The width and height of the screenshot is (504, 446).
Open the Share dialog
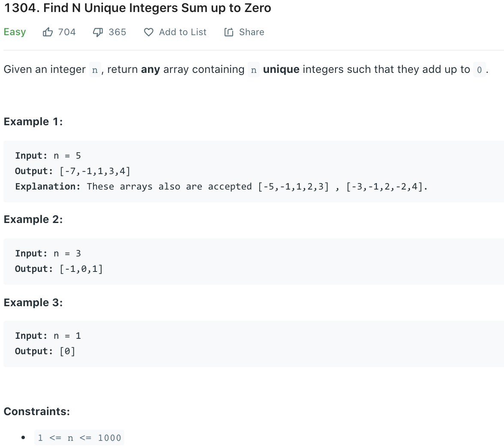point(244,32)
